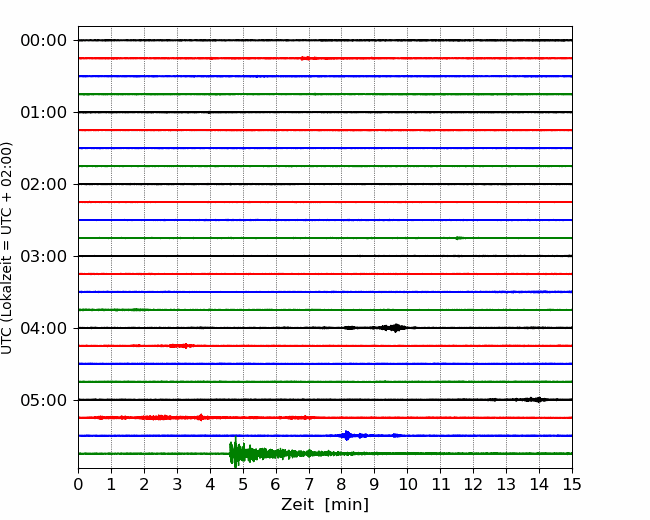The height and width of the screenshot is (520, 650).
Task: Click the 03:00 time label
Action: 44,256
